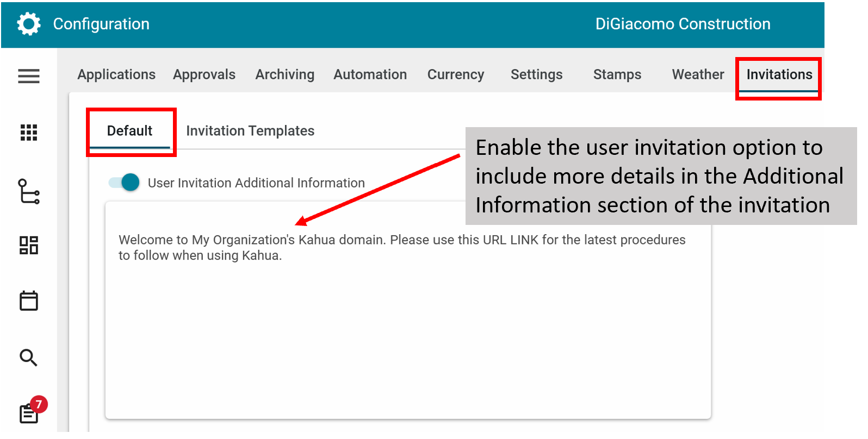Open the project hierarchy tree icon

pyautogui.click(x=28, y=191)
